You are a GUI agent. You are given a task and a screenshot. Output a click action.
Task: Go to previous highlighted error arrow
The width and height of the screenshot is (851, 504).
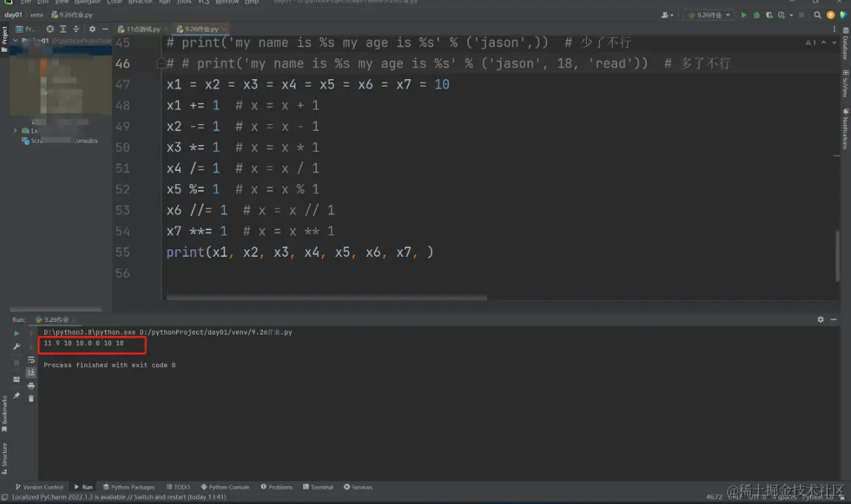click(824, 42)
